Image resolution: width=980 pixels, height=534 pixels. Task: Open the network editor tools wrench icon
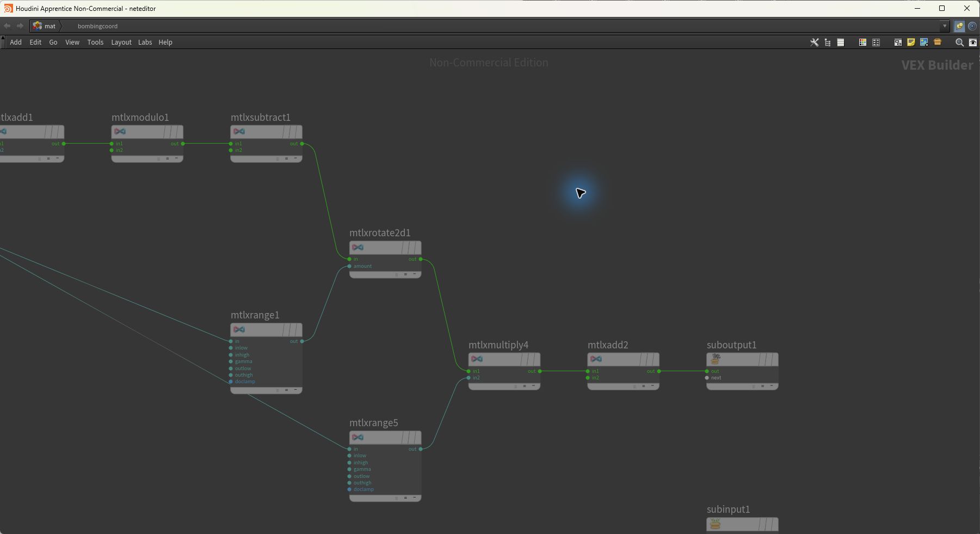coord(814,42)
